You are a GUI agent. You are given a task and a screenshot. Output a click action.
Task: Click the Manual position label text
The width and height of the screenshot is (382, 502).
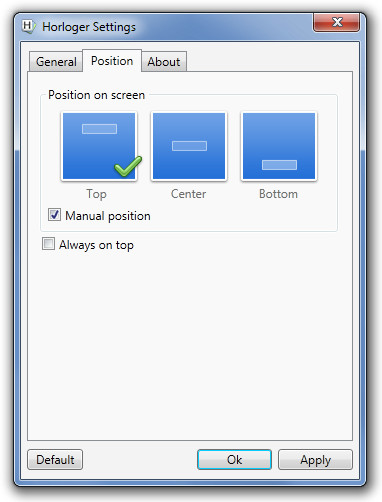click(x=108, y=216)
